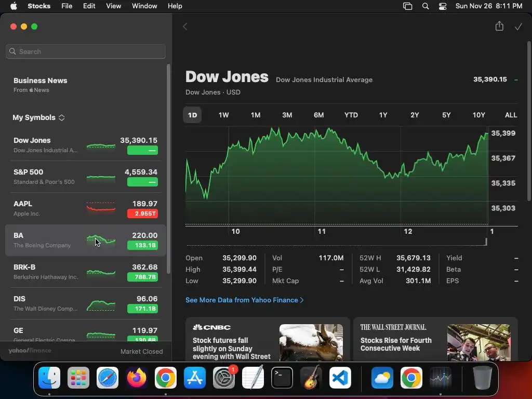
Task: Click inside the Search field
Action: (86, 51)
